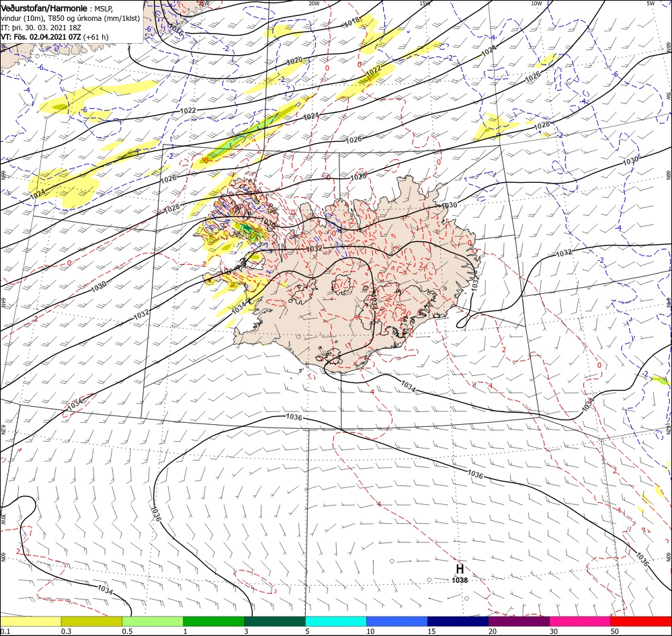Click the 0.5 legend value label
Screen dimensions: 672x636
coord(127,631)
